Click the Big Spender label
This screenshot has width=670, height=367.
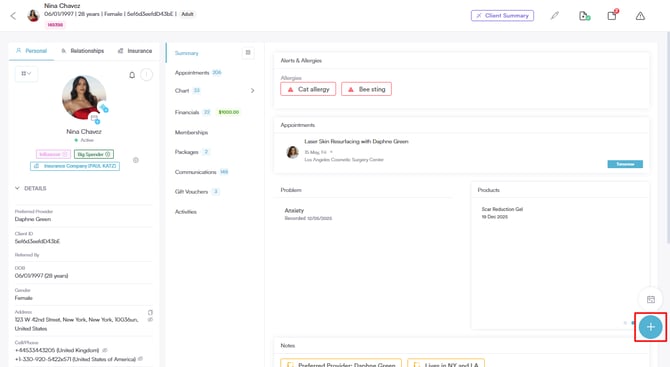94,154
